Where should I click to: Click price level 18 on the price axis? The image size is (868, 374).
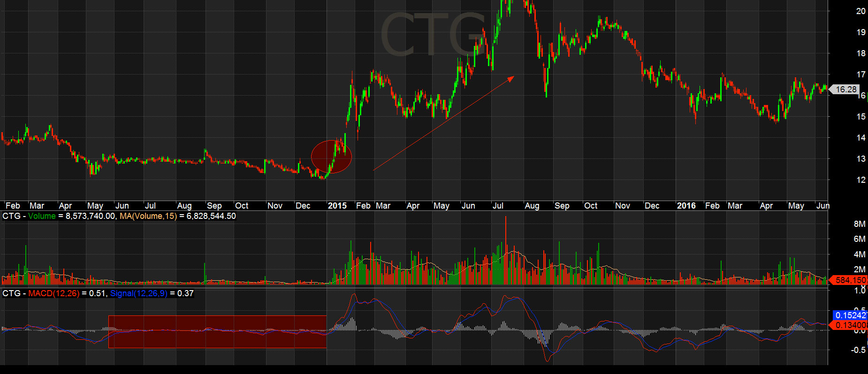pyautogui.click(x=860, y=53)
